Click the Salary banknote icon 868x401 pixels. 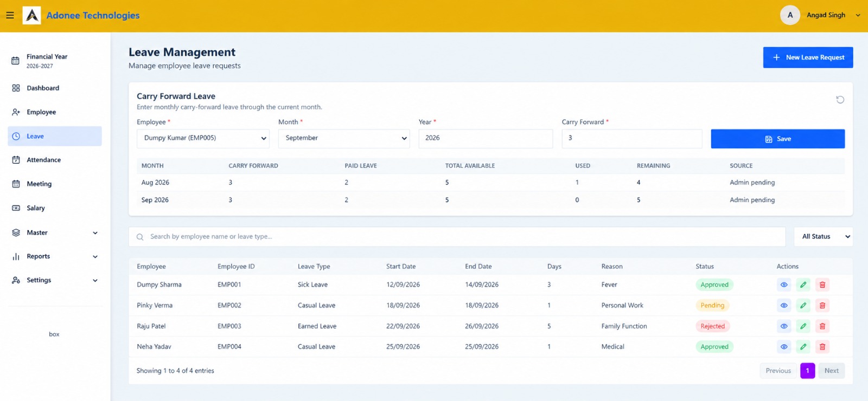pyautogui.click(x=16, y=208)
